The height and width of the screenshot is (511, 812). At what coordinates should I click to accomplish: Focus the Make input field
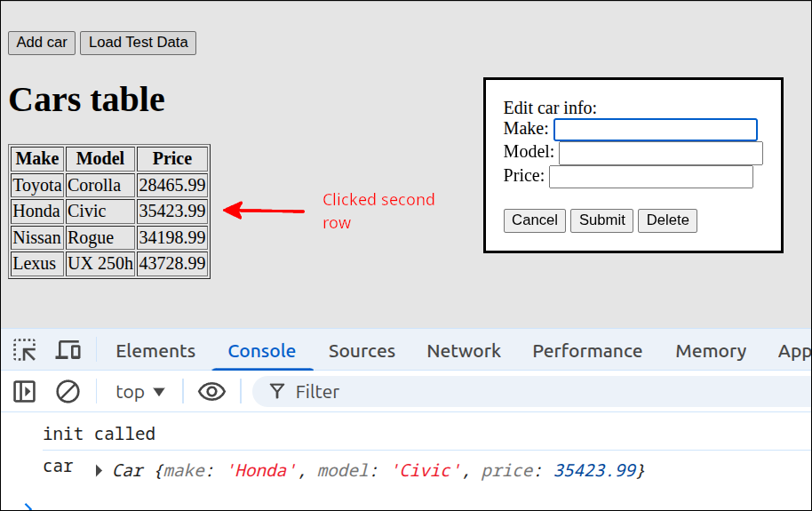656,130
